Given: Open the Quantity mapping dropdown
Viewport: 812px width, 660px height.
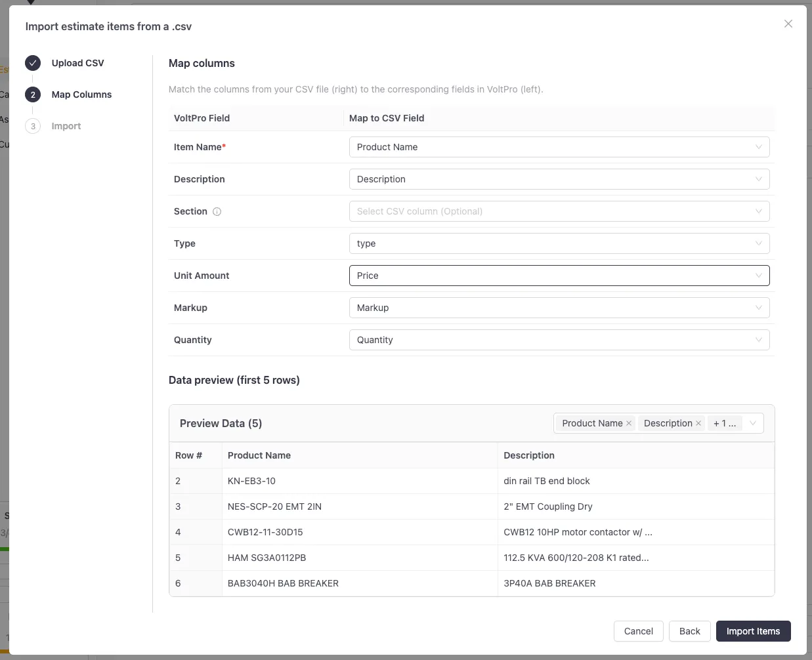Looking at the screenshot, I should [559, 340].
